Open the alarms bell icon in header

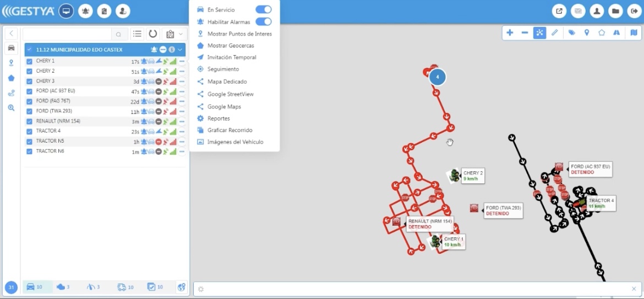click(85, 11)
